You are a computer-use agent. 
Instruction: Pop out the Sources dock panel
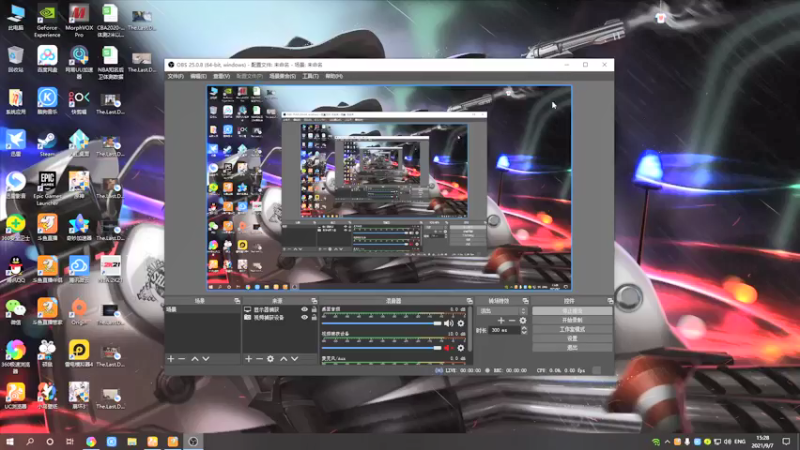coord(314,301)
